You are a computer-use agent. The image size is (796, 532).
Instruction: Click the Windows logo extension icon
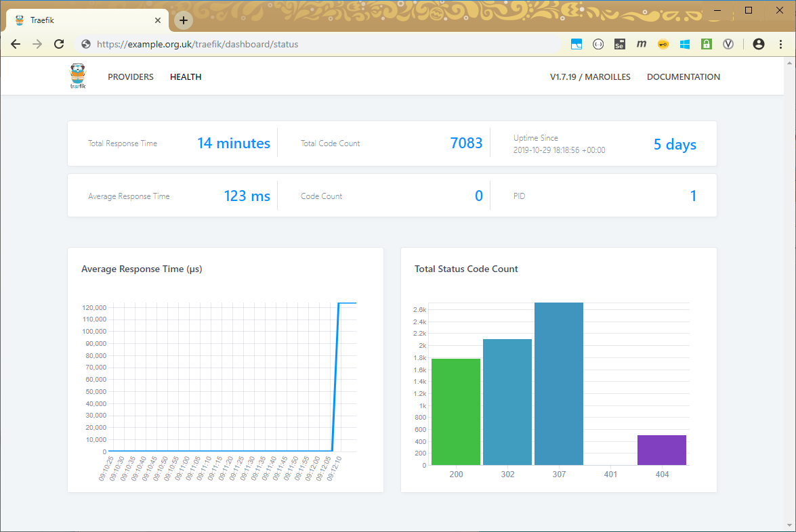pos(684,44)
